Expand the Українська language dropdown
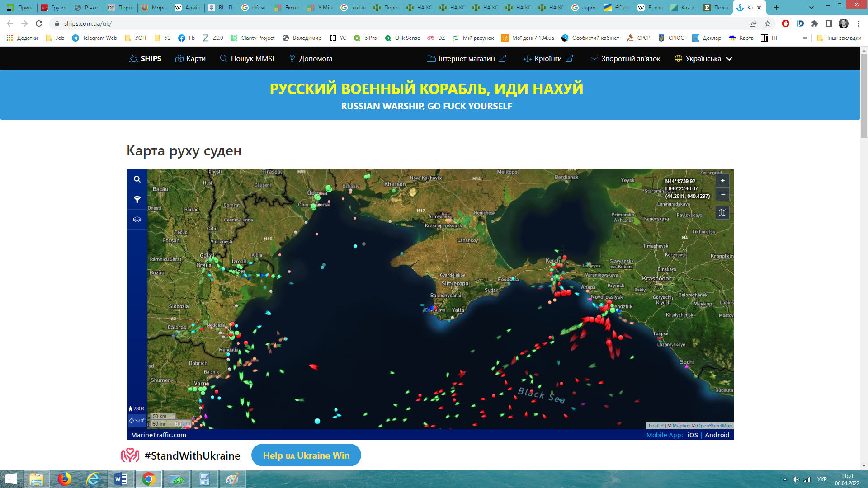The image size is (868, 488). 703,59
